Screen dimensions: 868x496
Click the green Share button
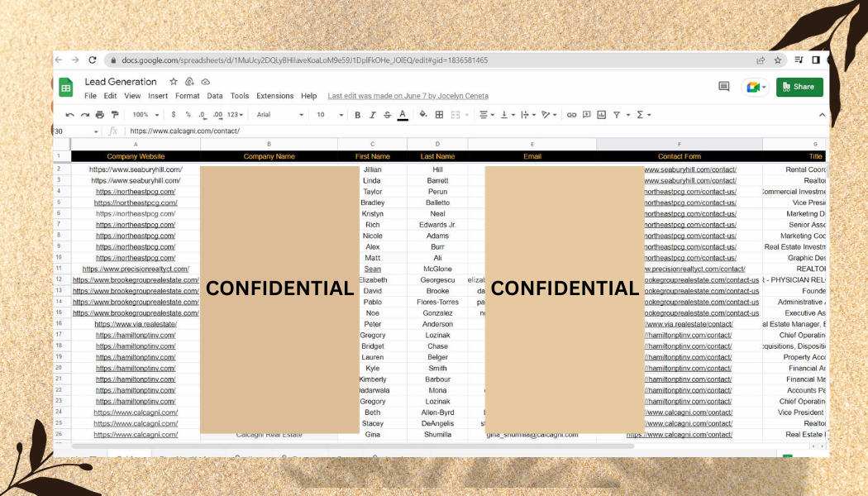tap(799, 87)
